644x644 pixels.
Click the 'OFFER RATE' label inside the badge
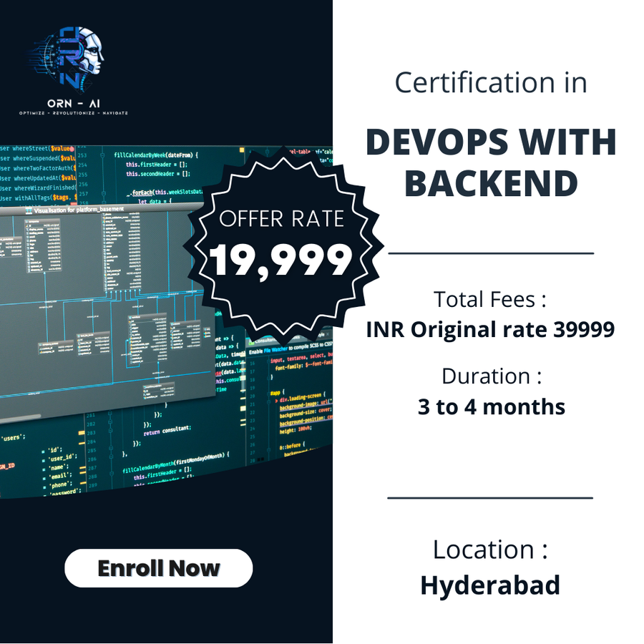click(283, 220)
